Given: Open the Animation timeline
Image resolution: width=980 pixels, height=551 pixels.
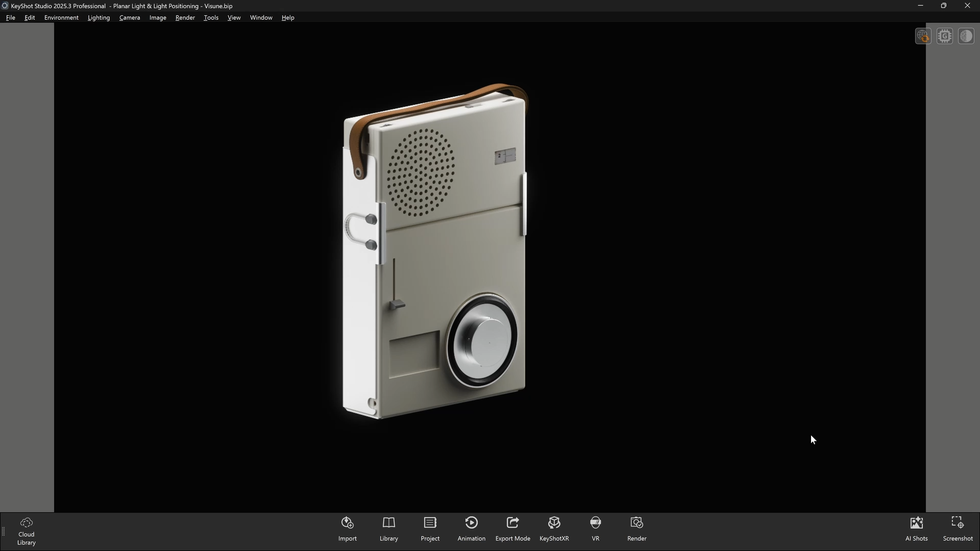Looking at the screenshot, I should pos(471,529).
